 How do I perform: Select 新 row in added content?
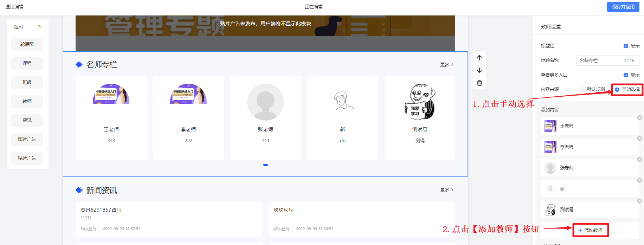point(590,189)
